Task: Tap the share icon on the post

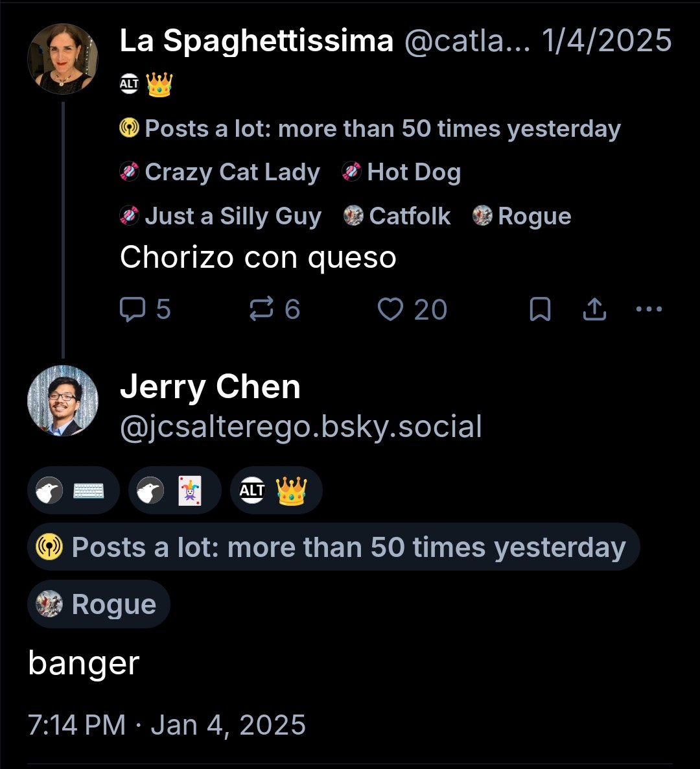Action: click(594, 310)
